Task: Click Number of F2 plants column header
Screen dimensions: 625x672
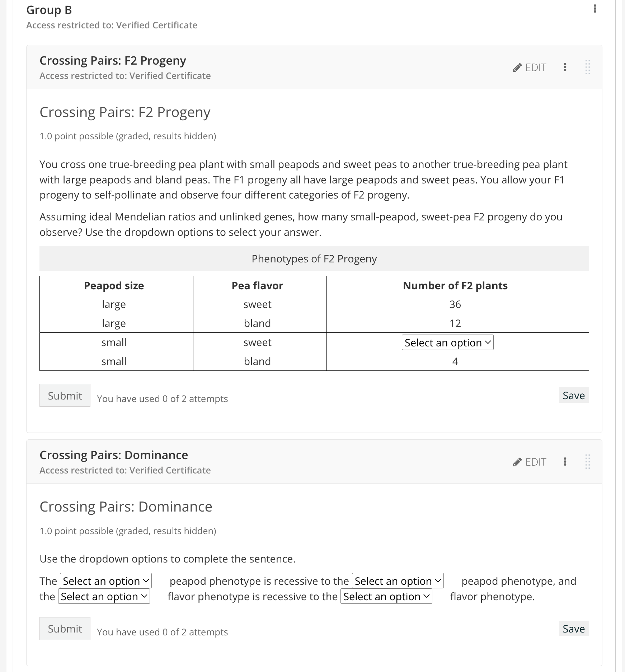Action: point(455,286)
